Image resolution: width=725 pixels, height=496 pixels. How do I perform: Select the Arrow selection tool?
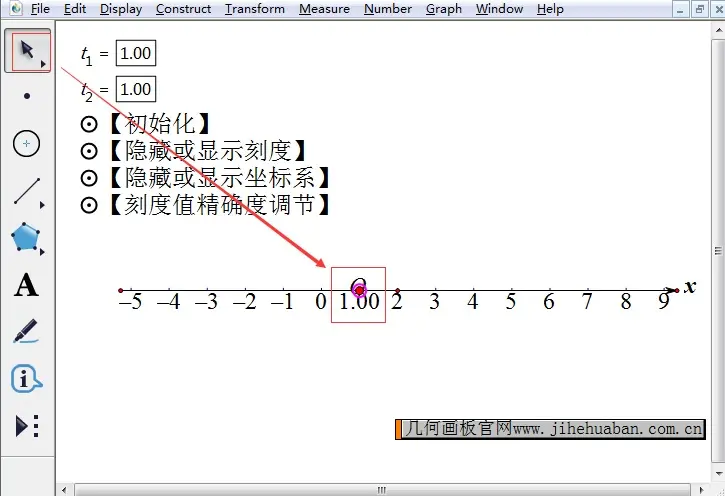(x=27, y=50)
